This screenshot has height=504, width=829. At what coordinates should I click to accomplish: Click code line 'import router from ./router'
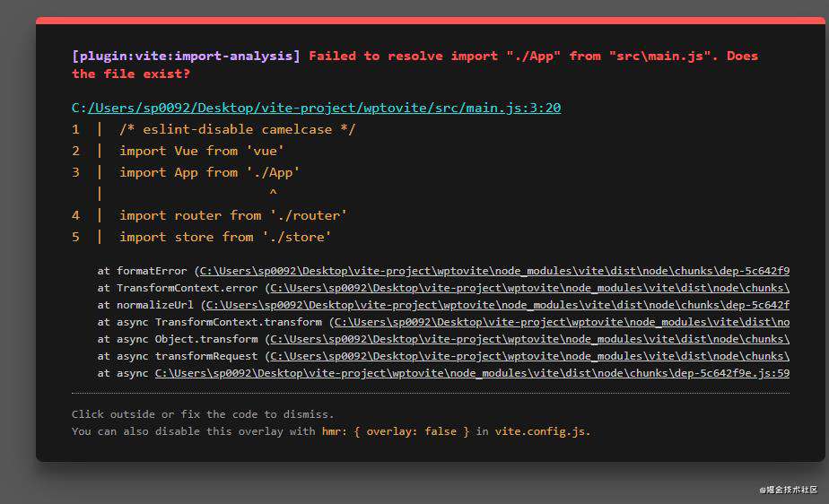[x=233, y=215]
